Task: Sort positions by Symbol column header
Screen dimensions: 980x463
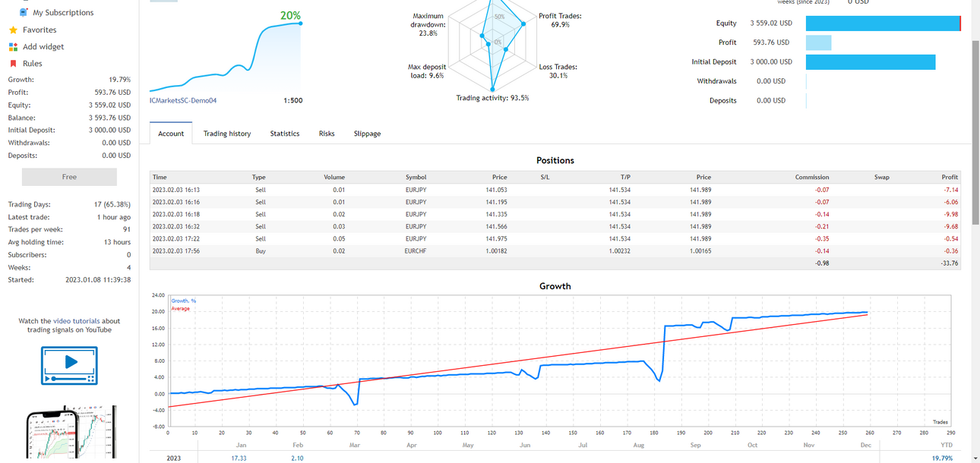Action: coord(416,177)
